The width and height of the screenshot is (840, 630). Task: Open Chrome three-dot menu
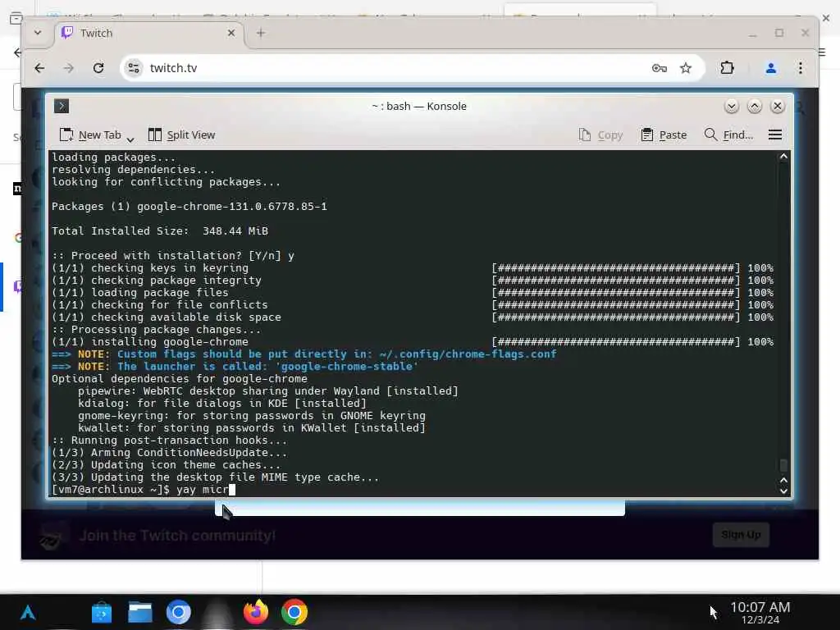[801, 68]
